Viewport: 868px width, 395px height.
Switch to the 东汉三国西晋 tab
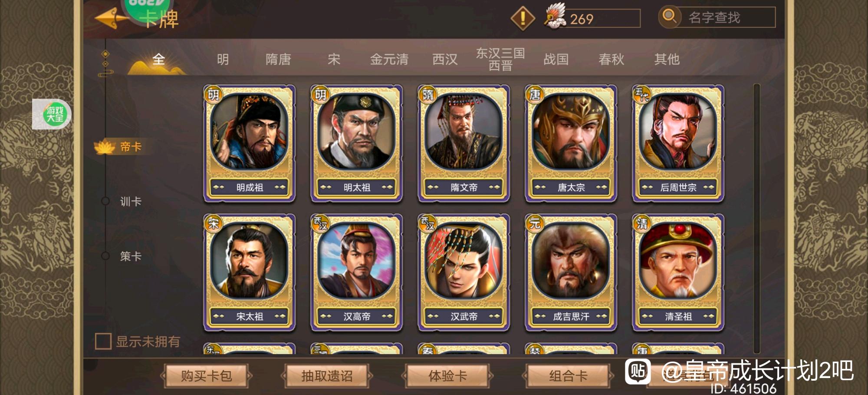pyautogui.click(x=500, y=59)
